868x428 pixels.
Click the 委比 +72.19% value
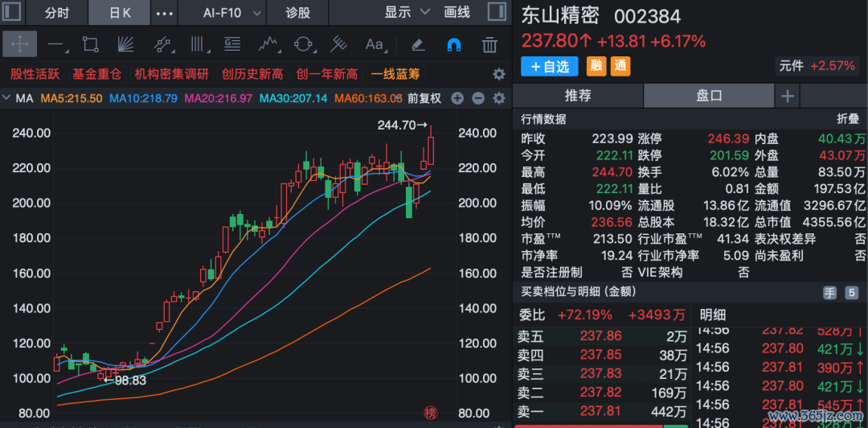(585, 315)
